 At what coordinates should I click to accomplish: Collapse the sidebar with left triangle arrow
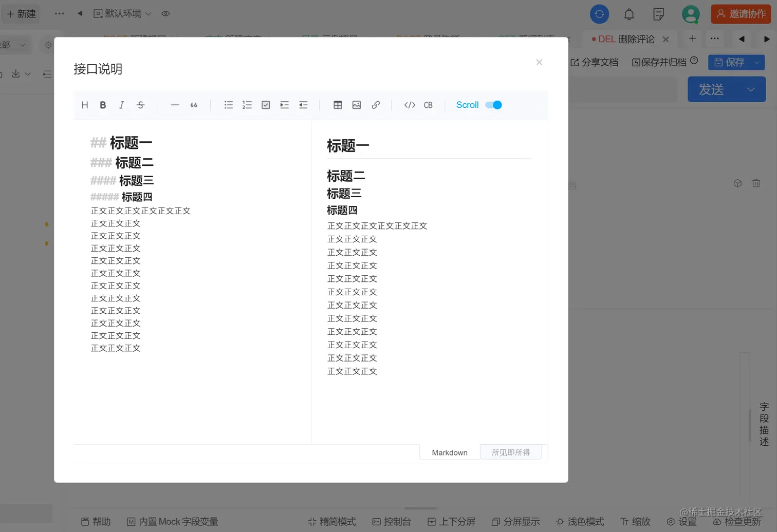(x=80, y=13)
